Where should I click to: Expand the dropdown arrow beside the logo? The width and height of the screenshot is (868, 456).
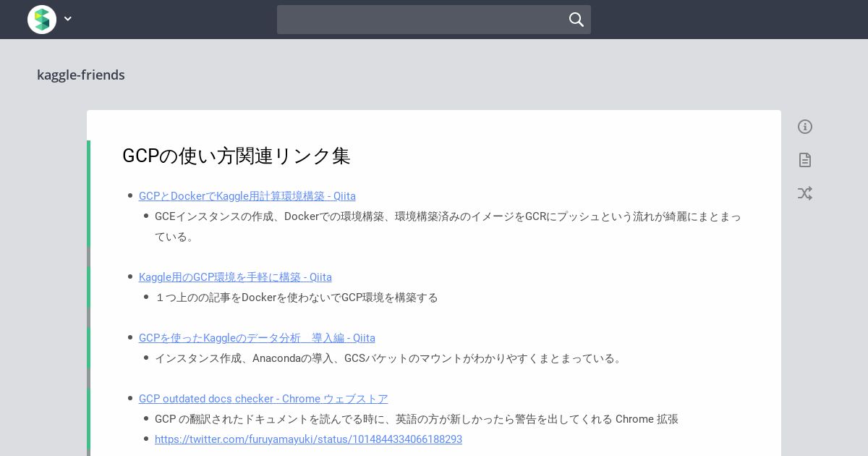pos(68,20)
